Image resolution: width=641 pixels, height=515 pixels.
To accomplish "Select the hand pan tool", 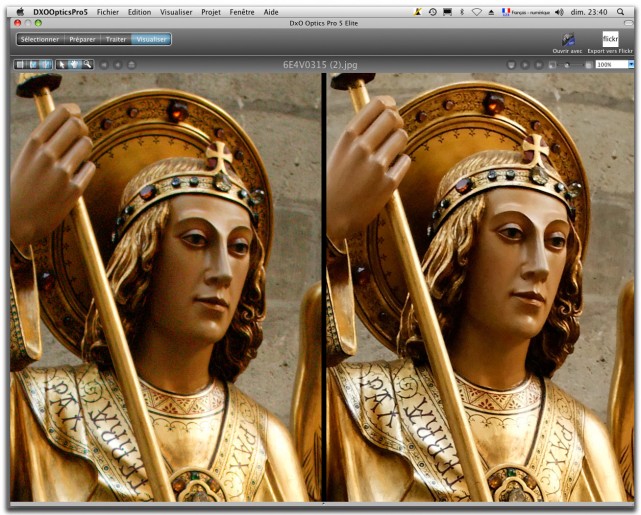I will 74,65.
